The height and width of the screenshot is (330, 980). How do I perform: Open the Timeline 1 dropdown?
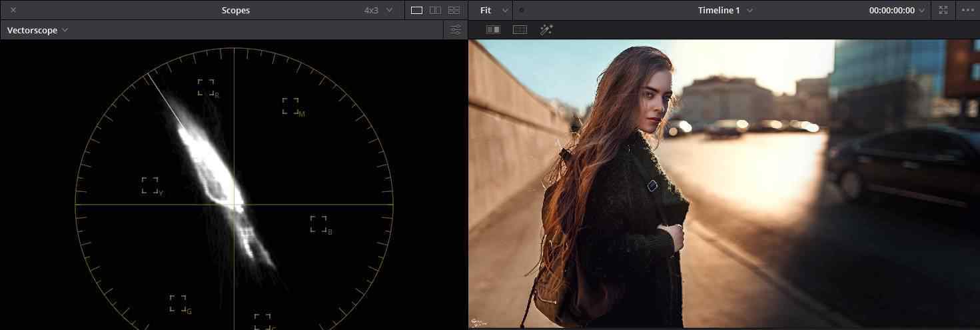coord(726,10)
